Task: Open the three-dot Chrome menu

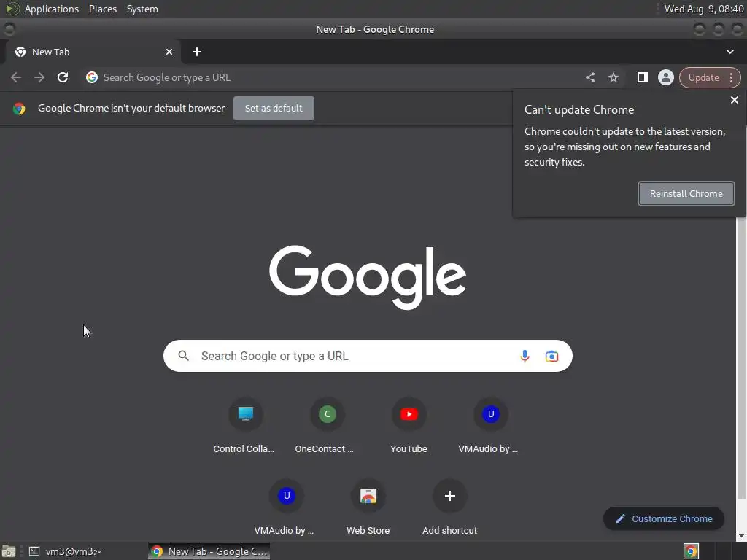Action: click(x=731, y=77)
